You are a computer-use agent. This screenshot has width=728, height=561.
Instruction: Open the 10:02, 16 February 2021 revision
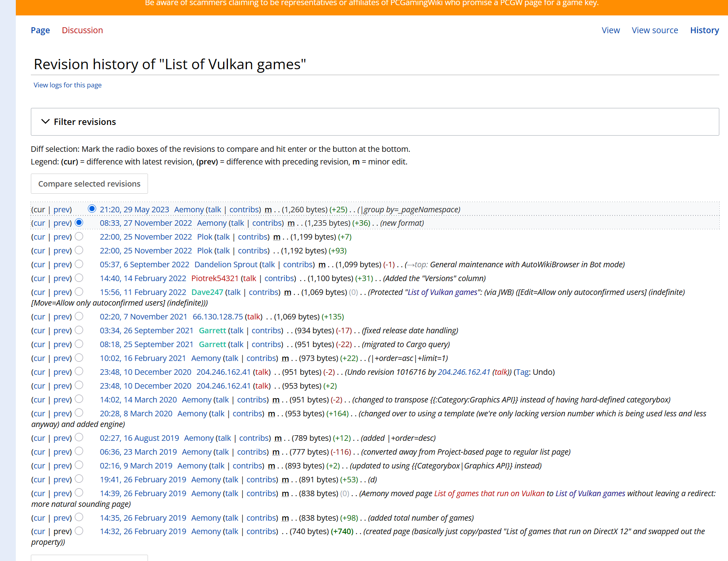143,358
